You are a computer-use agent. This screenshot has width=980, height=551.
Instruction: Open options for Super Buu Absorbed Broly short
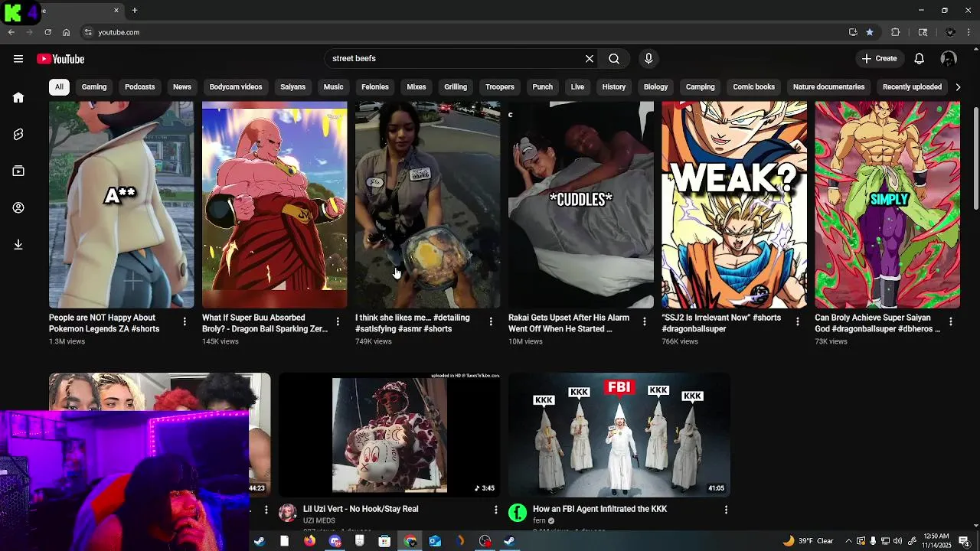coord(338,321)
